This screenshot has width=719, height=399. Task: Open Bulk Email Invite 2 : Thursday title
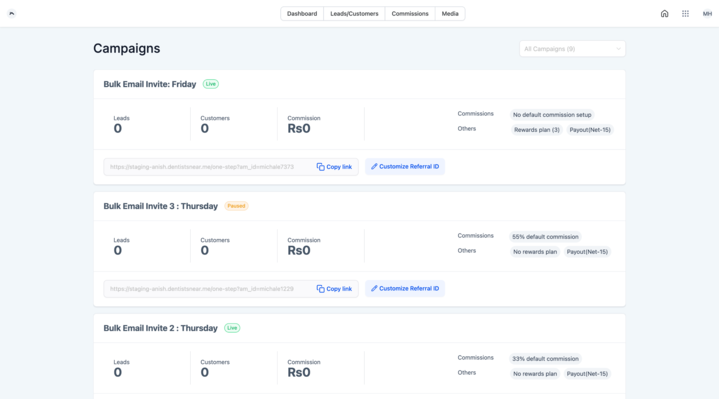pyautogui.click(x=160, y=328)
